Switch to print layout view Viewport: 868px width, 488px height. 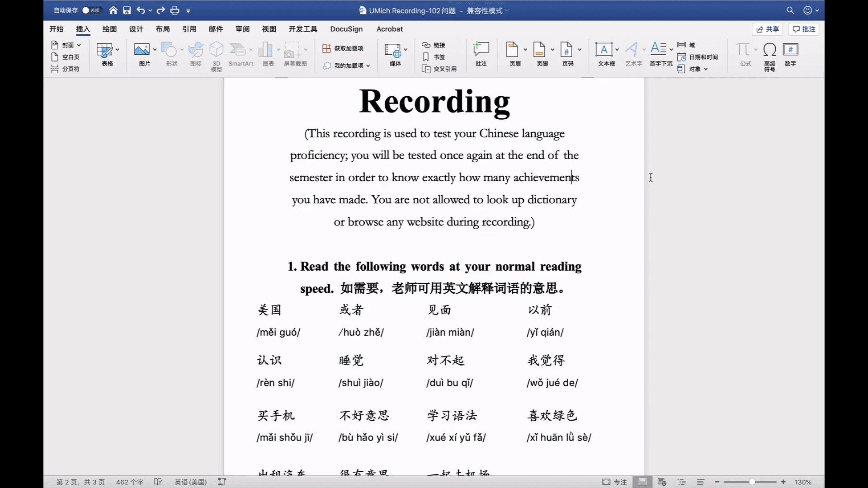click(642, 482)
